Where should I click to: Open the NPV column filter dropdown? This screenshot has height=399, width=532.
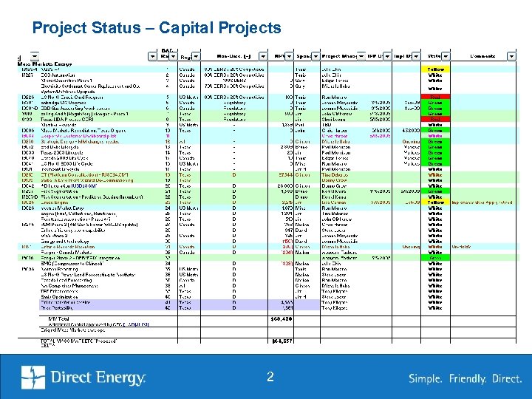click(289, 56)
